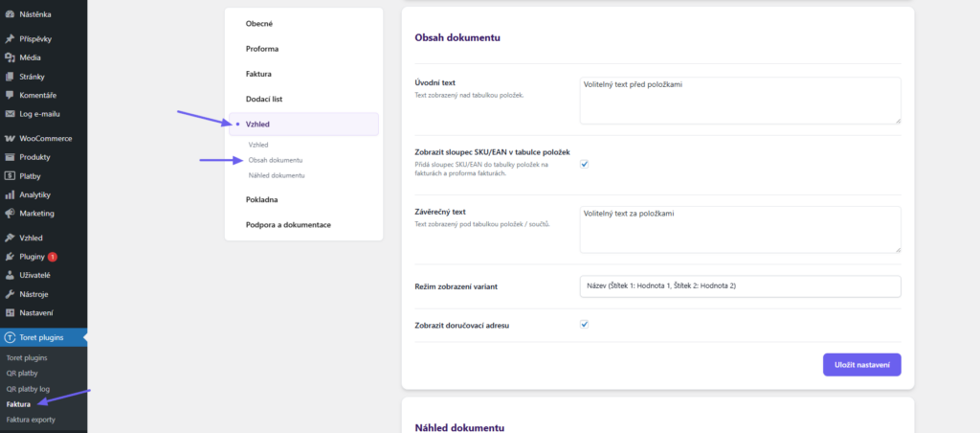Click Zobrazit sloupec SKU/EAN label text
The width and height of the screenshot is (980, 433).
pos(492,151)
